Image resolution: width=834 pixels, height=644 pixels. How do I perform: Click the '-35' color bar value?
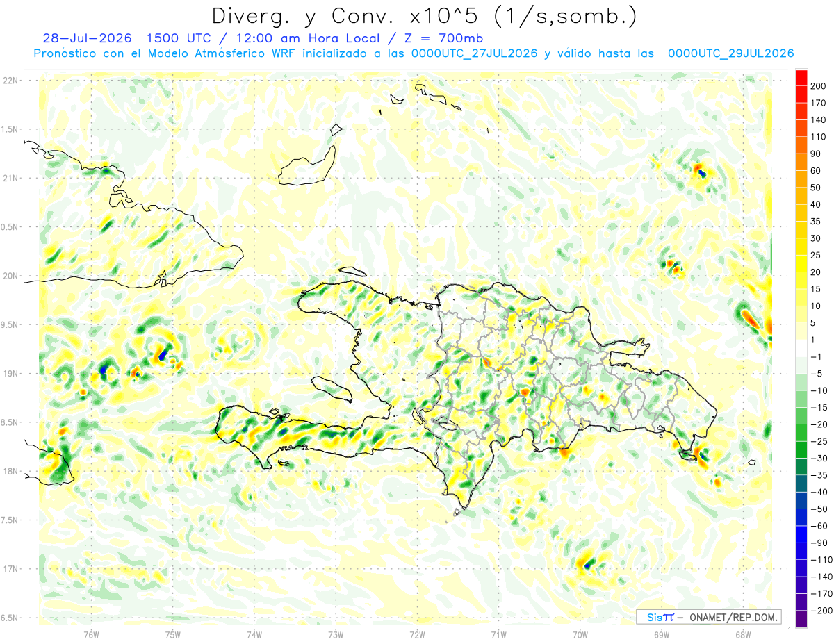821,475
